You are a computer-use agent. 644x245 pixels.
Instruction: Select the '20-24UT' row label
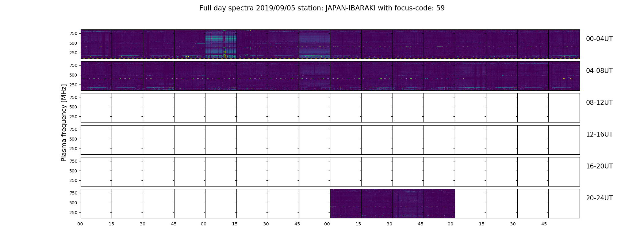click(x=599, y=198)
